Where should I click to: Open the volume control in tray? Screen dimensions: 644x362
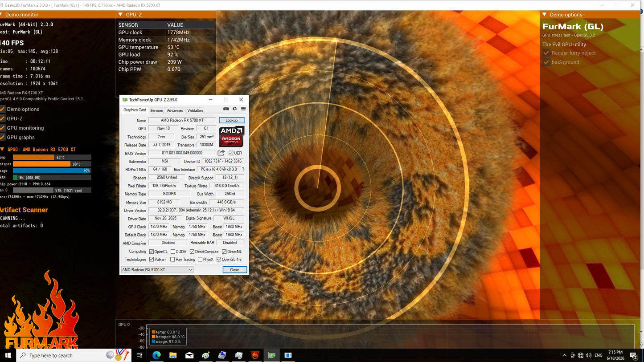point(588,355)
